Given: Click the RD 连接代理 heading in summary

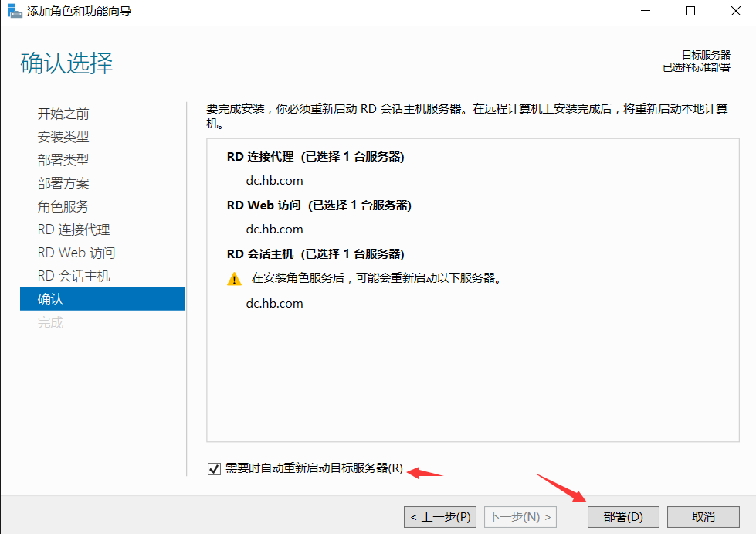Looking at the screenshot, I should pos(315,157).
